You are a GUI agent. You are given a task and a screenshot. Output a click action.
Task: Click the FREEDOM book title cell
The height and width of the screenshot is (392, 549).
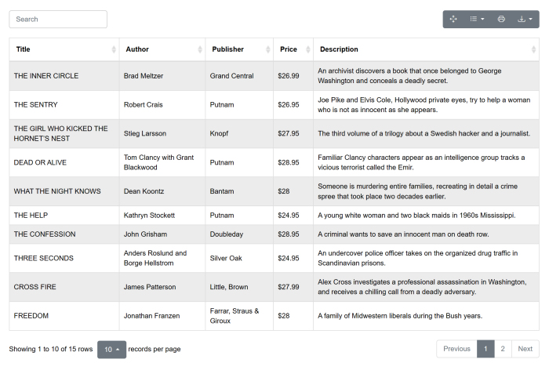[31, 316]
